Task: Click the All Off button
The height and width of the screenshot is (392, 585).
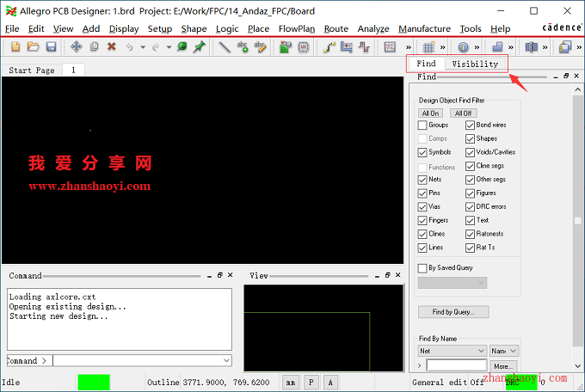Action: [463, 113]
